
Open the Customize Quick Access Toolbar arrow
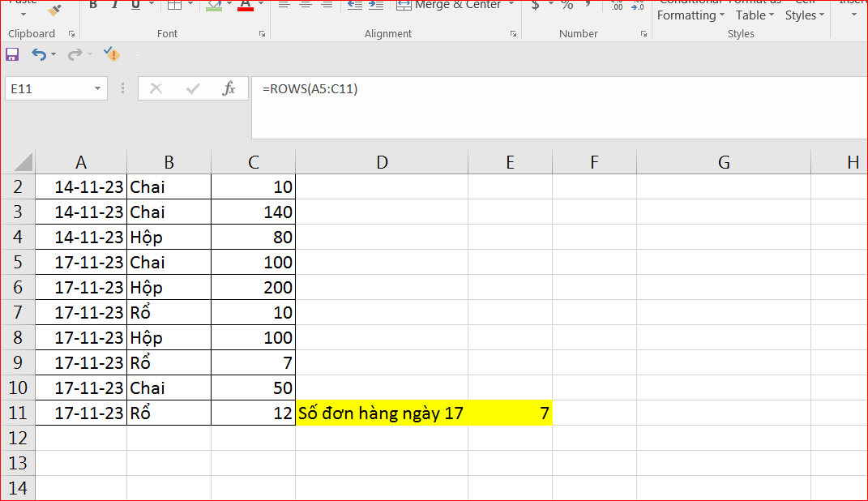point(137,54)
